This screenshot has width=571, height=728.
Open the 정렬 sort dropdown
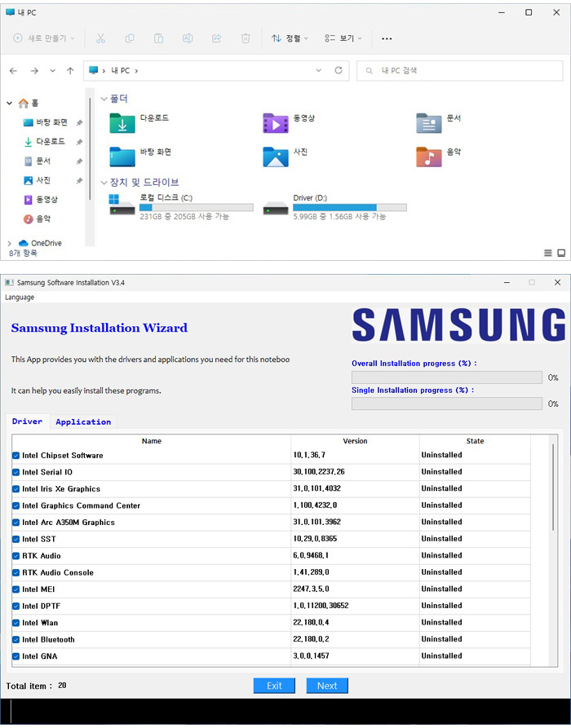290,38
